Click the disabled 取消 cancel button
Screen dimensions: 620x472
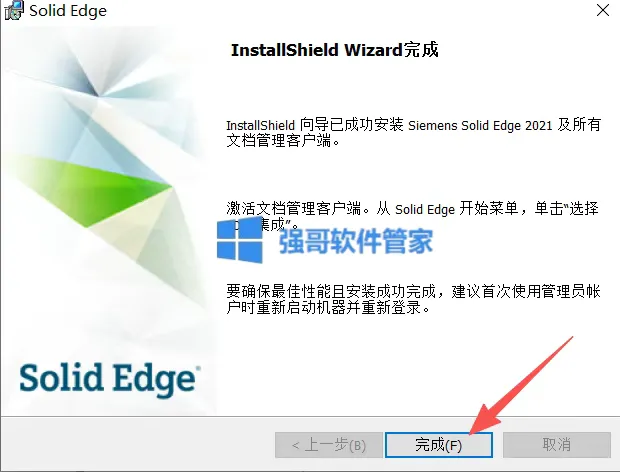(557, 445)
